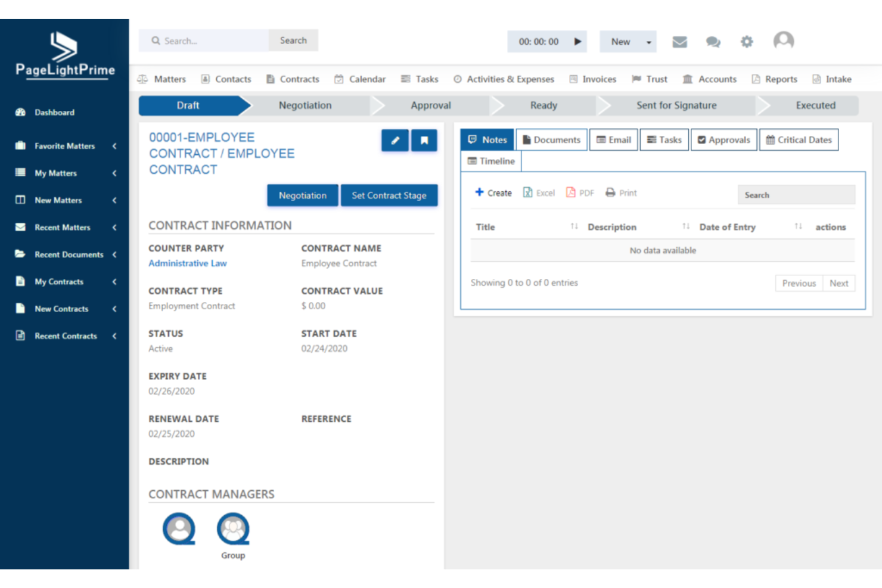Open the Calendar menu
882x588 pixels.
pyautogui.click(x=360, y=79)
